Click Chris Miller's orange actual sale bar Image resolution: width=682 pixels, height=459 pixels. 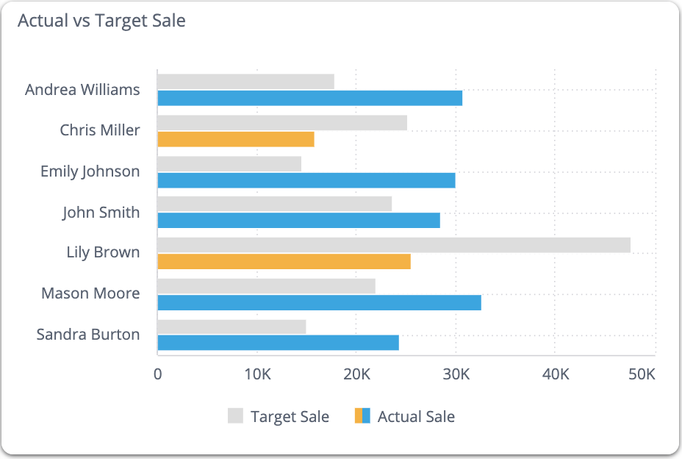236,139
